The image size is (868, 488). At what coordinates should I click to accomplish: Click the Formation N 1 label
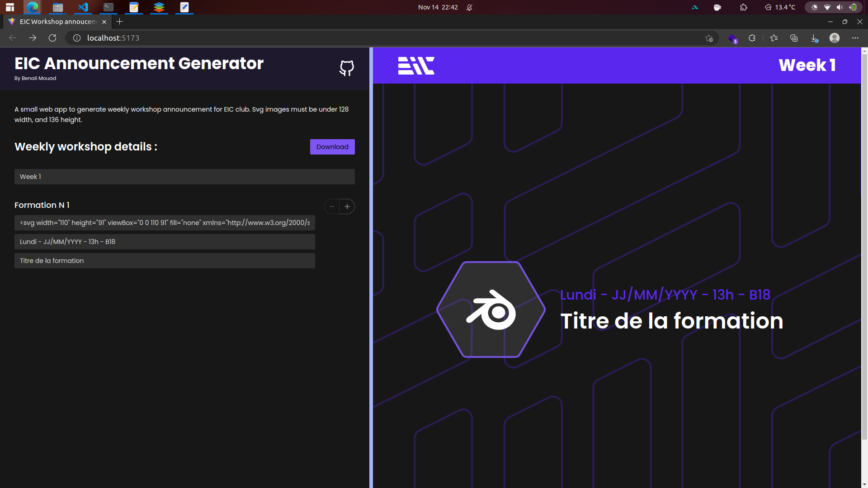tap(42, 205)
